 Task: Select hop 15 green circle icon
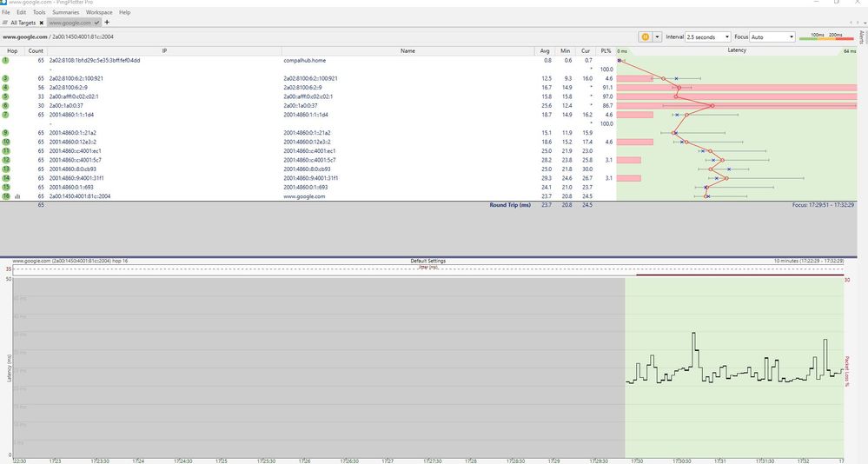click(x=5, y=187)
